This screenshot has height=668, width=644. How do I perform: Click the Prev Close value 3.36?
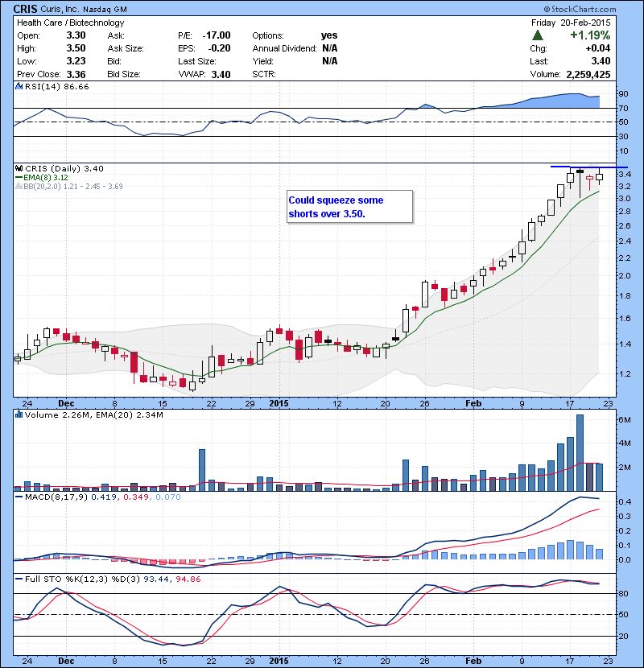(76, 75)
